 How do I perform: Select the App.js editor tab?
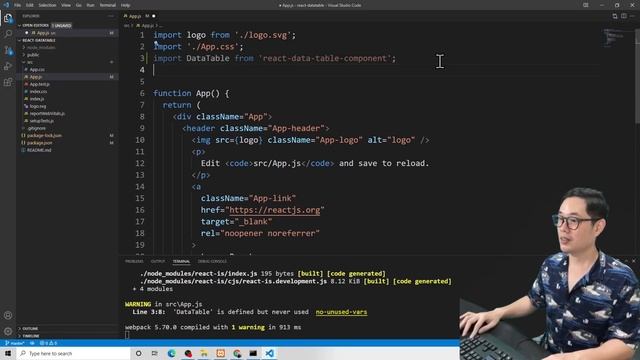pos(140,16)
